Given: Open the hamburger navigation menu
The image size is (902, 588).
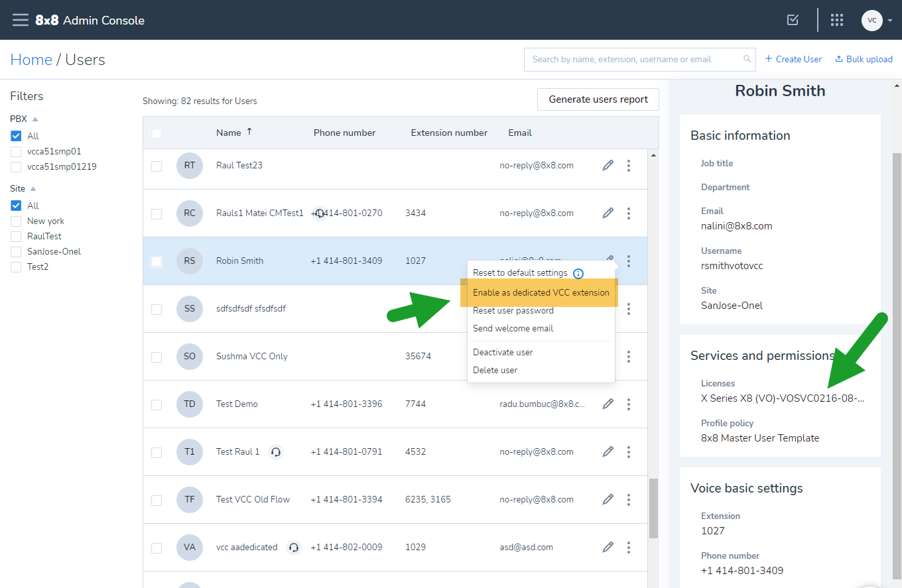Looking at the screenshot, I should pos(21,20).
